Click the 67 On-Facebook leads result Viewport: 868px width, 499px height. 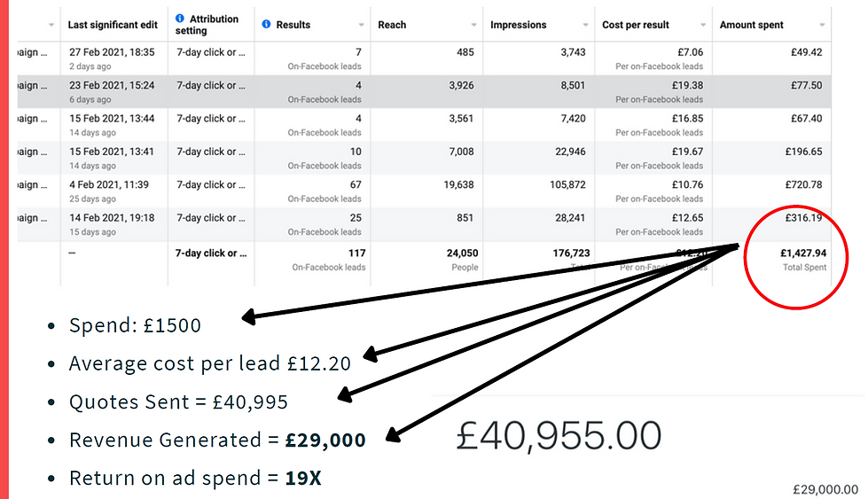325,191
